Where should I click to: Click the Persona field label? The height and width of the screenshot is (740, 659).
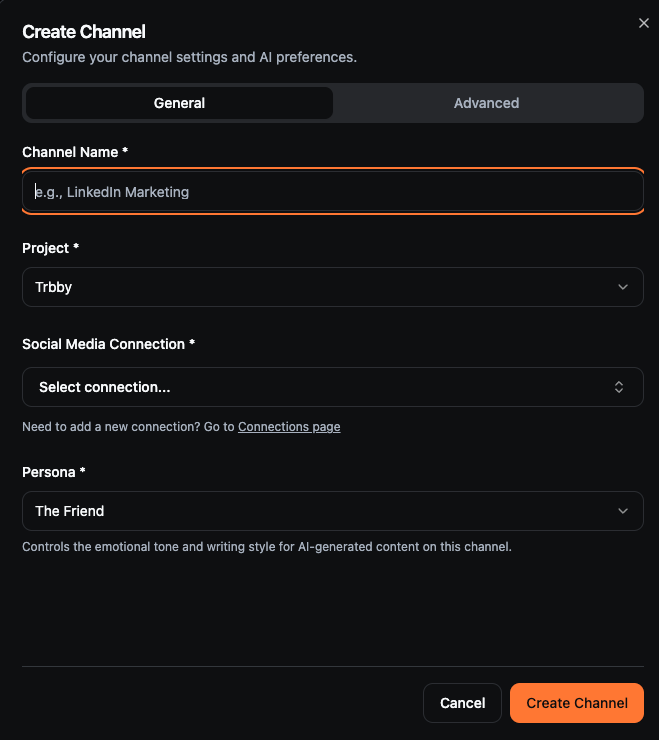pos(54,472)
